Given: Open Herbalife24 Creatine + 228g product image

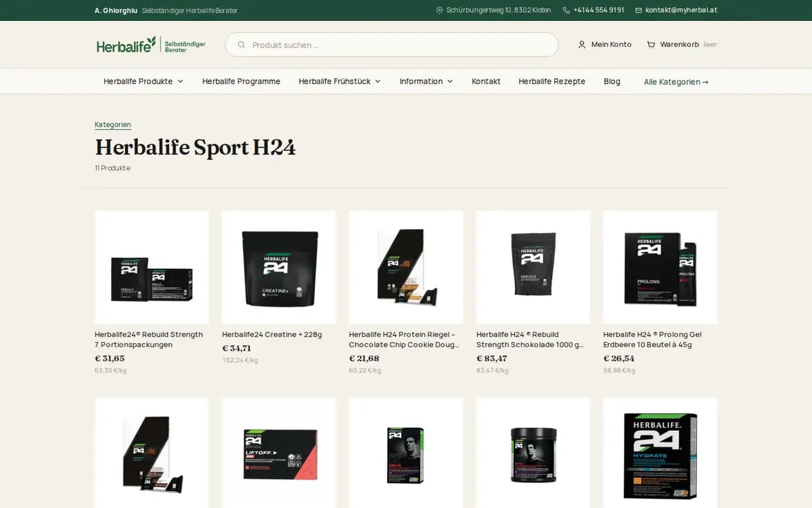Looking at the screenshot, I should click(x=279, y=267).
